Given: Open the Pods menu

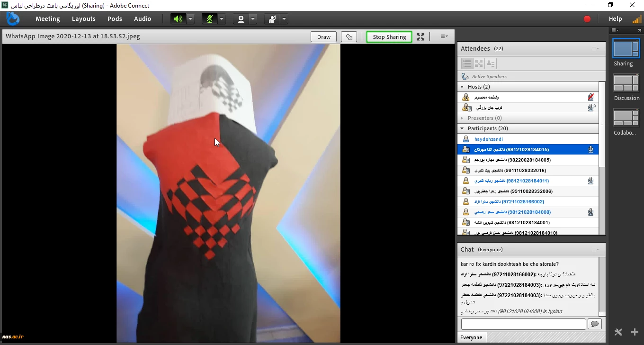Looking at the screenshot, I should tap(115, 19).
